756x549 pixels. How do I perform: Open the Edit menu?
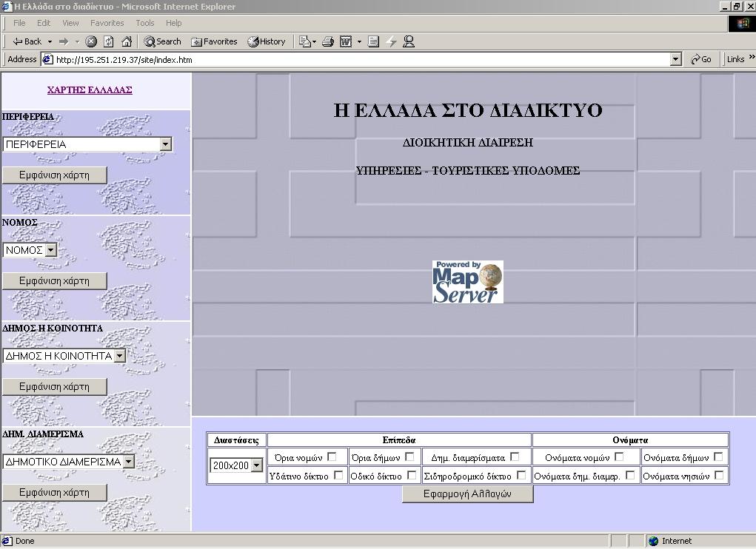(44, 23)
